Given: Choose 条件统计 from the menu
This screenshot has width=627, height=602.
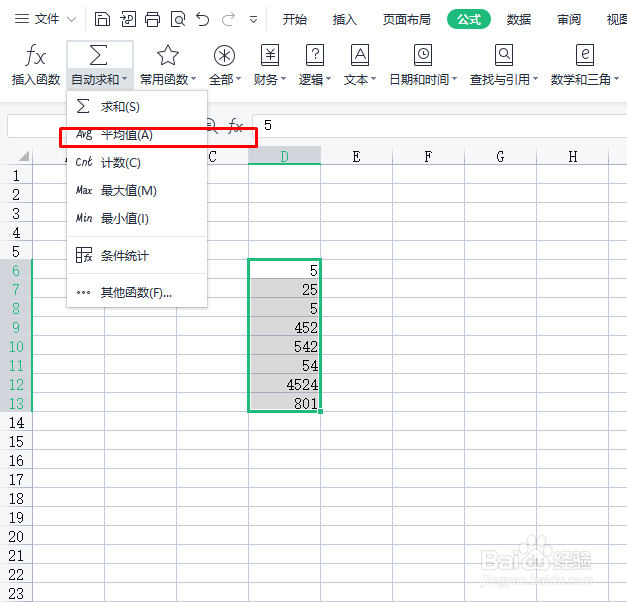Looking at the screenshot, I should [x=137, y=255].
